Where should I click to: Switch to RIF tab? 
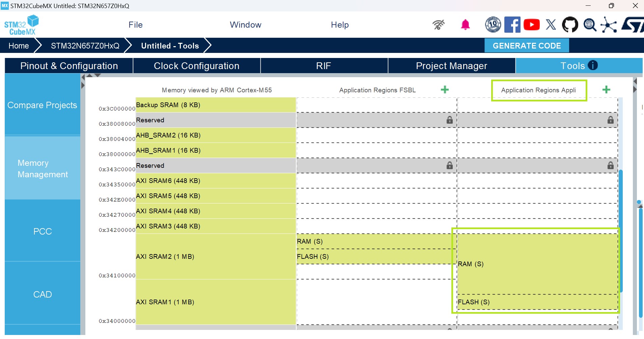pyautogui.click(x=324, y=66)
